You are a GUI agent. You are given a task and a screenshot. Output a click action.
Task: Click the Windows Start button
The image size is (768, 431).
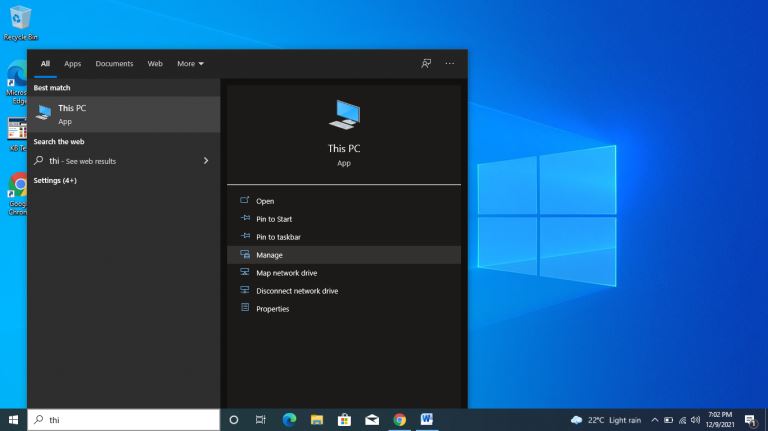tap(13, 420)
